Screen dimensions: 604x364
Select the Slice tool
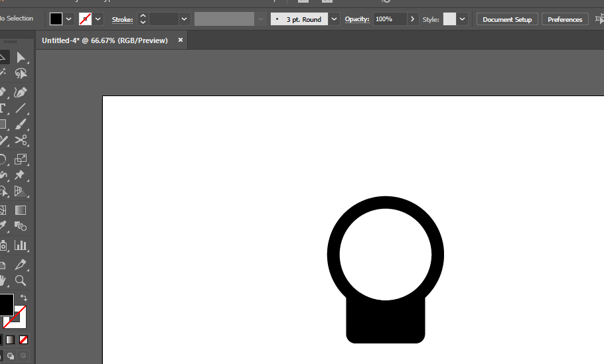click(21, 265)
